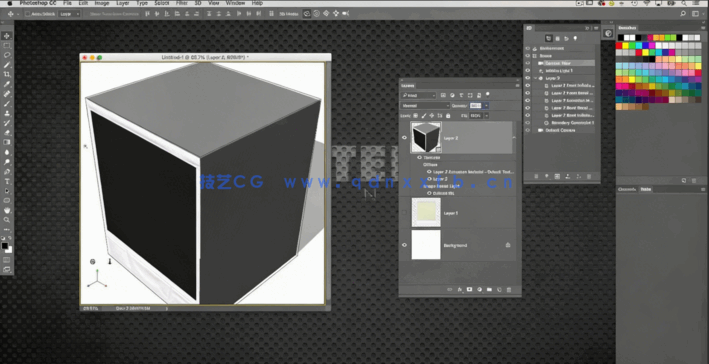The width and height of the screenshot is (709, 364).
Task: Pick the yellow swatch beside the red swatch
Action: coord(625,46)
